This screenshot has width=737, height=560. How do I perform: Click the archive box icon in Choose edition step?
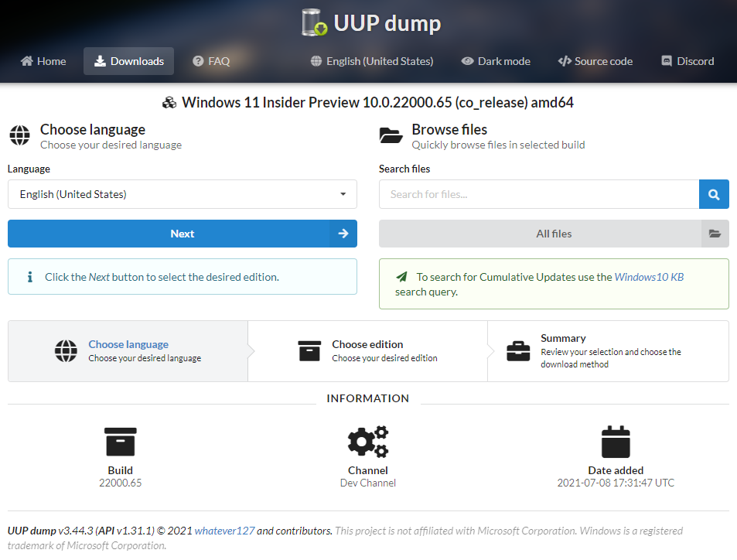pos(309,351)
